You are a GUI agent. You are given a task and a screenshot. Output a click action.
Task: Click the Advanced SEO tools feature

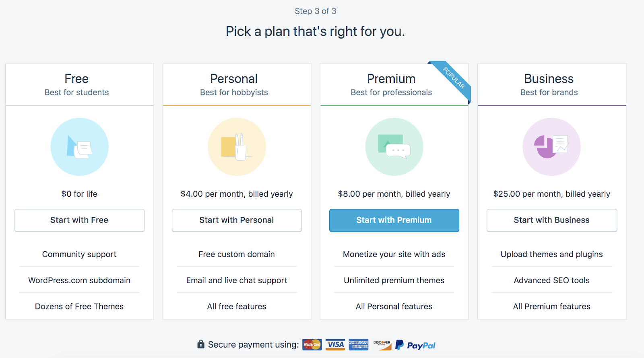551,280
